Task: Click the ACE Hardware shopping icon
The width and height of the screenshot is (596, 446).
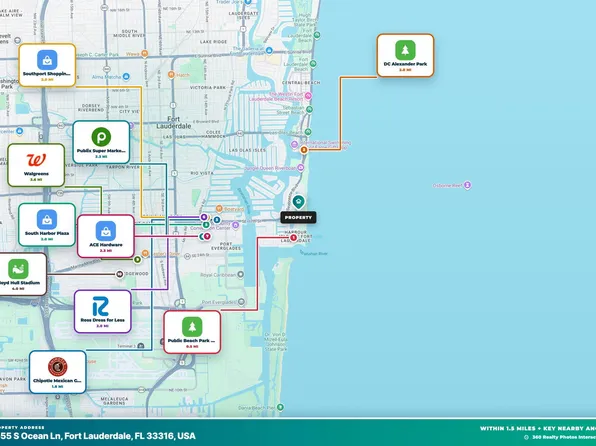Action: point(106,231)
